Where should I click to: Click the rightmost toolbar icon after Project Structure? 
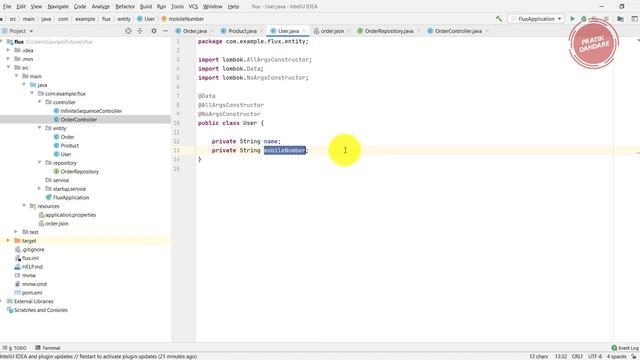(634, 19)
